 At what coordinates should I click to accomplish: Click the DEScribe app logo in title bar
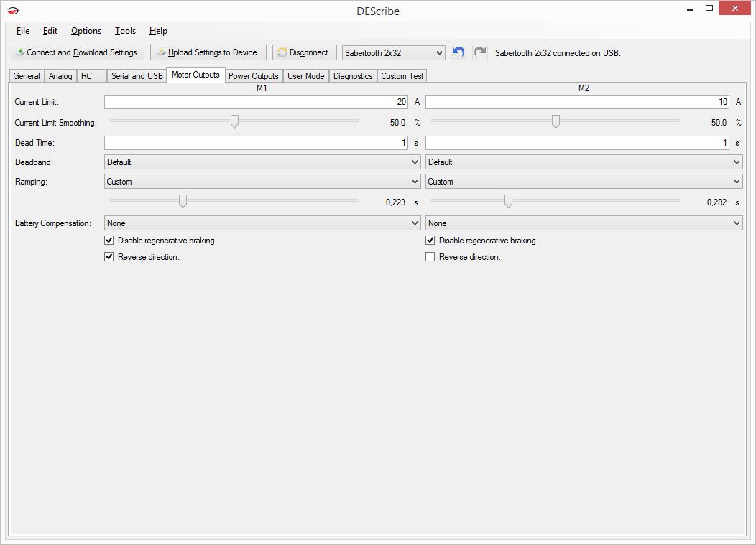(14, 11)
